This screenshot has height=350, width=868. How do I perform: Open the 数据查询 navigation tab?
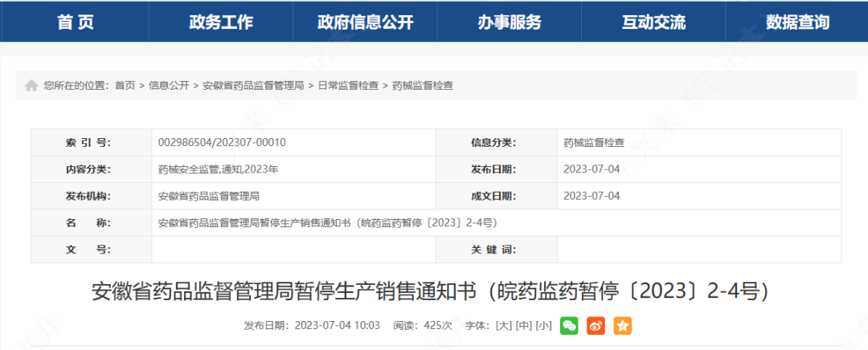(x=798, y=22)
